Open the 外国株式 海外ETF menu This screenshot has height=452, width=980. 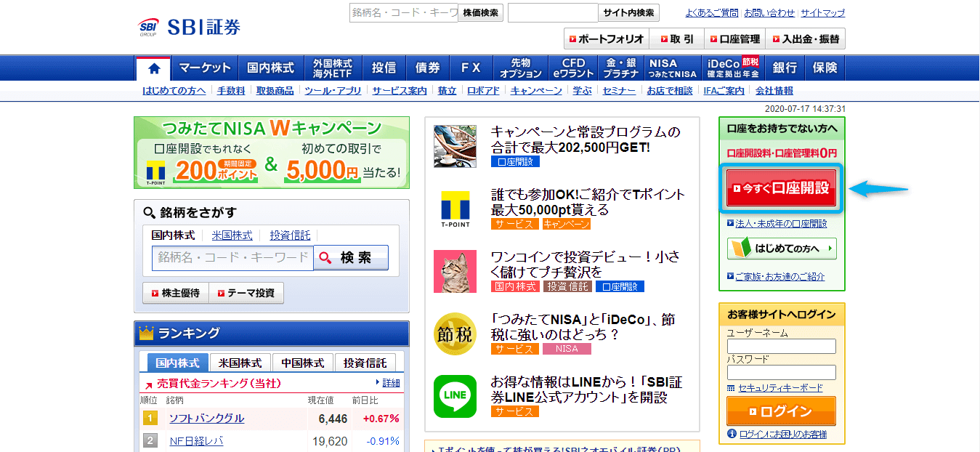[x=333, y=68]
